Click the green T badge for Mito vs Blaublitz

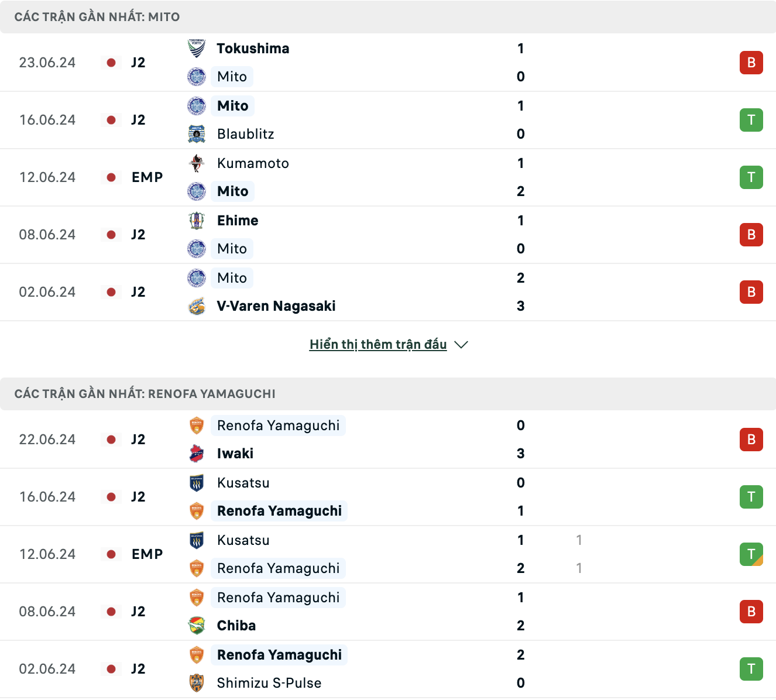pos(751,120)
